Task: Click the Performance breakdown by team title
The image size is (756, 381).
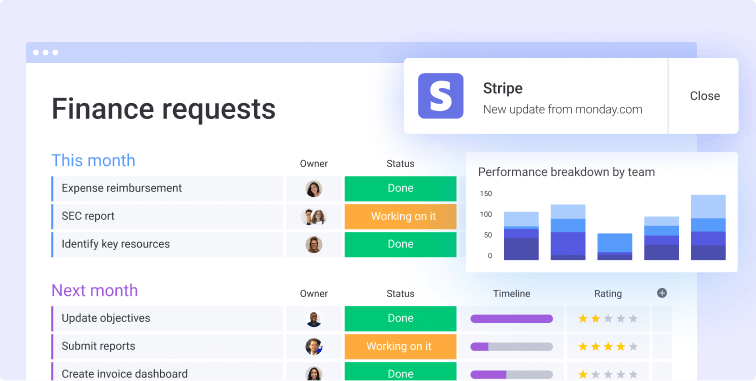Action: coord(567,172)
